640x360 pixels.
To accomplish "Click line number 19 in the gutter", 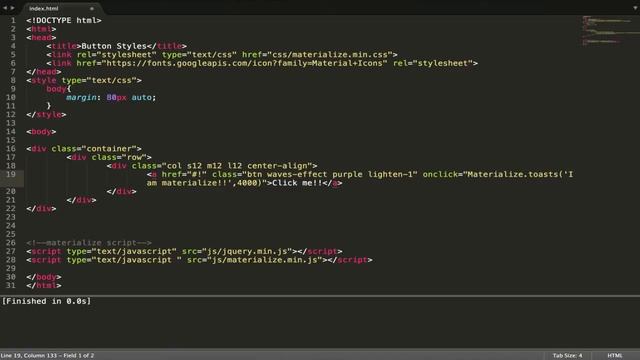I will 11,174.
